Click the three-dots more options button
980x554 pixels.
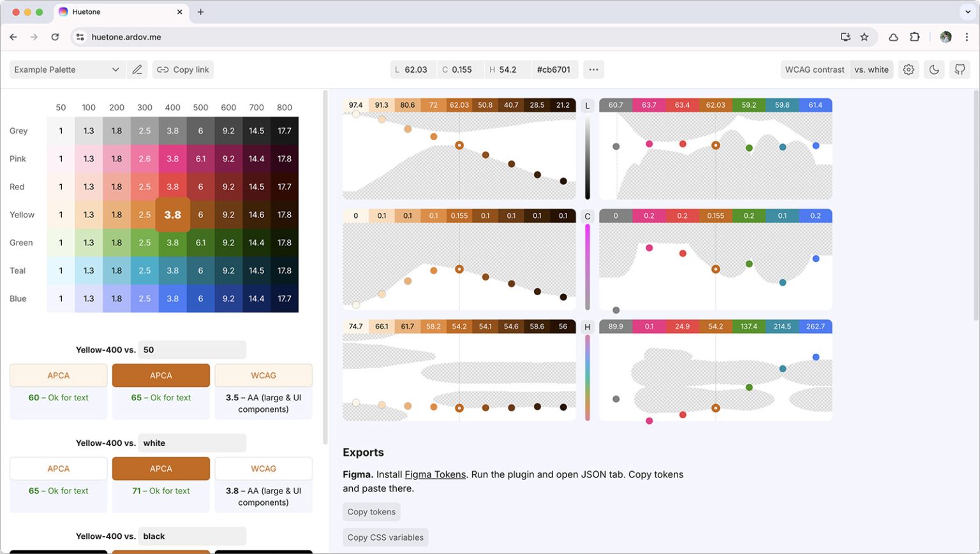point(593,69)
